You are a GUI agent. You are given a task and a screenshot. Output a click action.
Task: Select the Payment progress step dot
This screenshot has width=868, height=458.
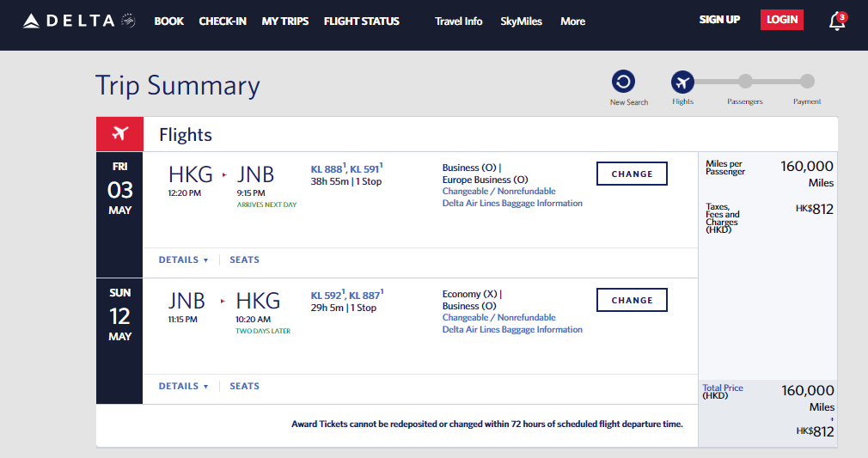coord(807,82)
